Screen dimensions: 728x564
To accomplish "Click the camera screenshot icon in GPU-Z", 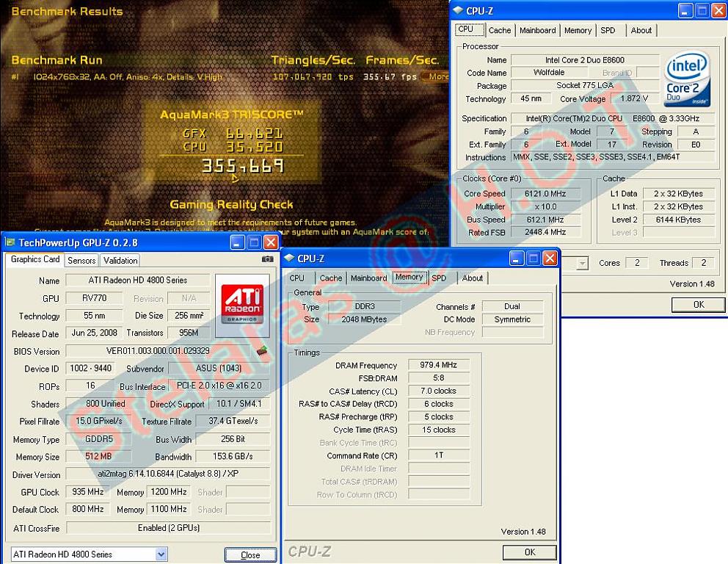I will (x=267, y=259).
